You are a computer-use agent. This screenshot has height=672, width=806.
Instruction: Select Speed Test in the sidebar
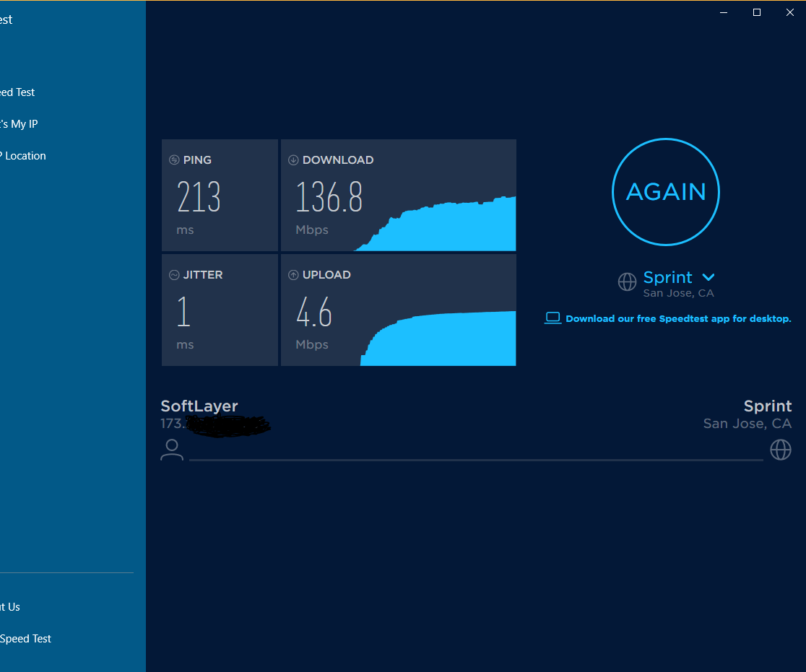pyautogui.click(x=16, y=92)
